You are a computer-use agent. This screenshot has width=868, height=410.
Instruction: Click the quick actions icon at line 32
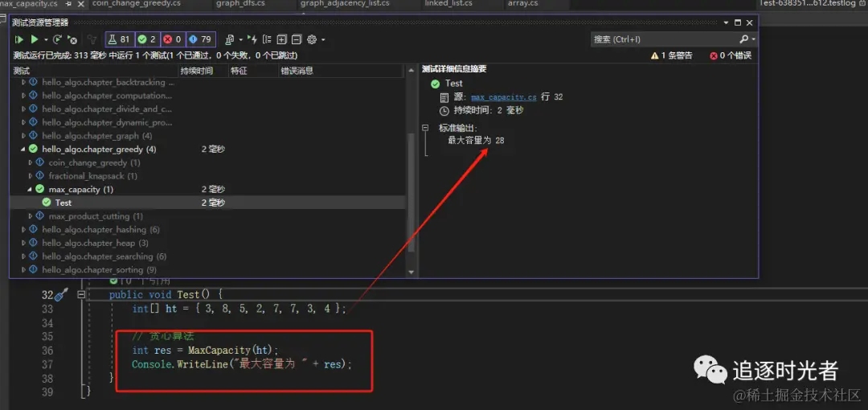61,295
